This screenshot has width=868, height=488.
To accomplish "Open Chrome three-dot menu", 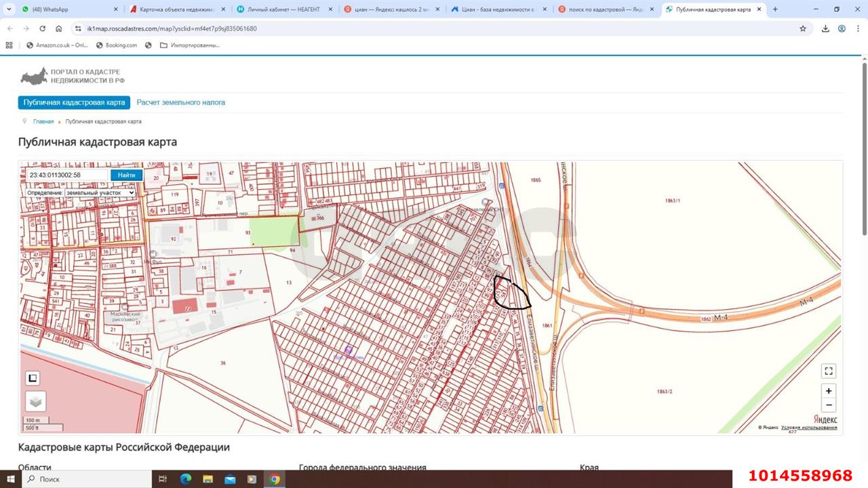I will click(858, 28).
